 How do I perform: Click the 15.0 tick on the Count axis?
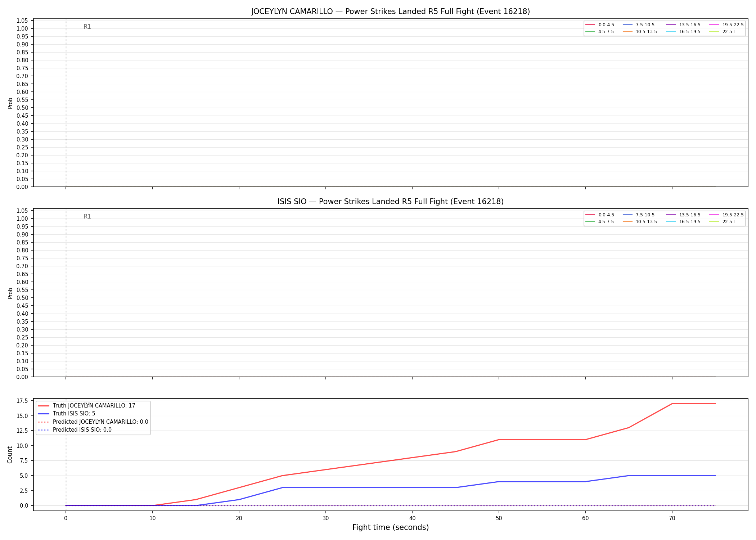(22, 416)
